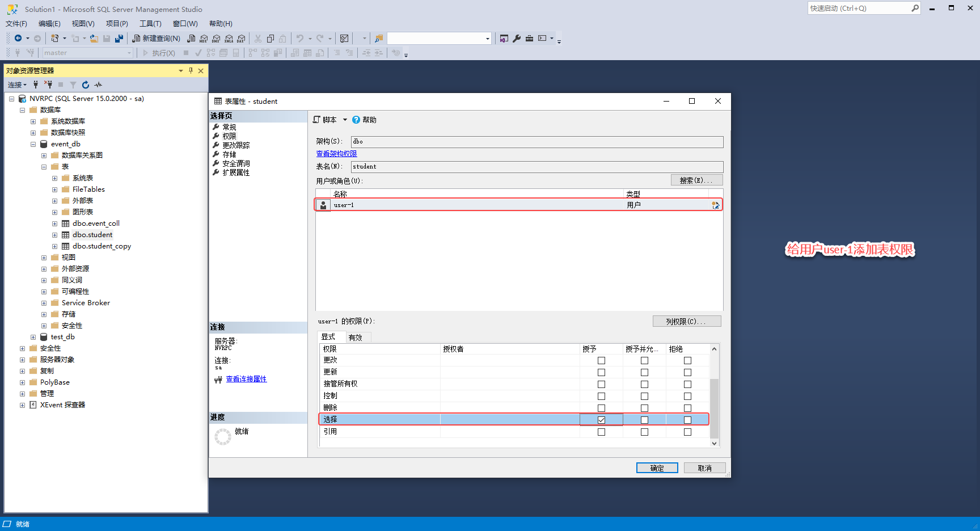The width and height of the screenshot is (980, 531).
Task: Open the 工具(T) menu
Action: tap(150, 24)
